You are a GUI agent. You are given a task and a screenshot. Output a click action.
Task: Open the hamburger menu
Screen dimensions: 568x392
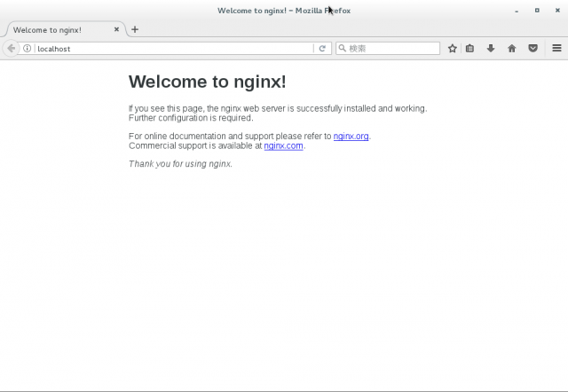pyautogui.click(x=556, y=48)
